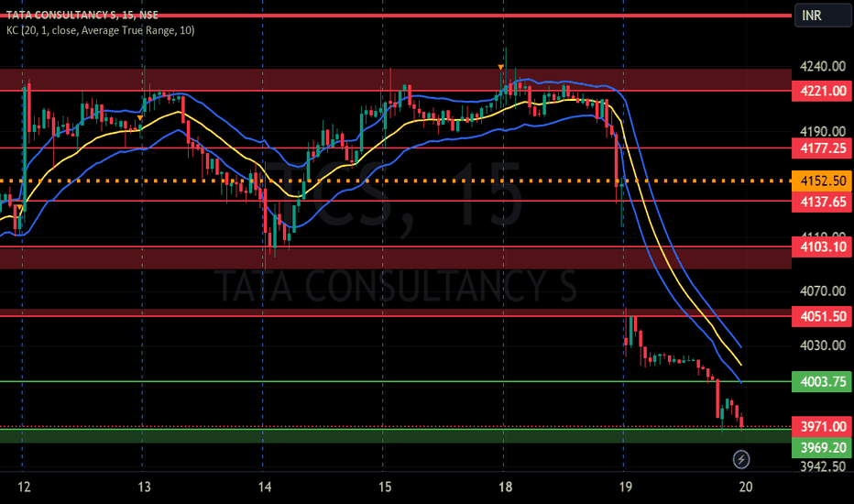Click the 3942.50 price scale tick
Image resolution: width=854 pixels, height=504 pixels.
coord(823,466)
